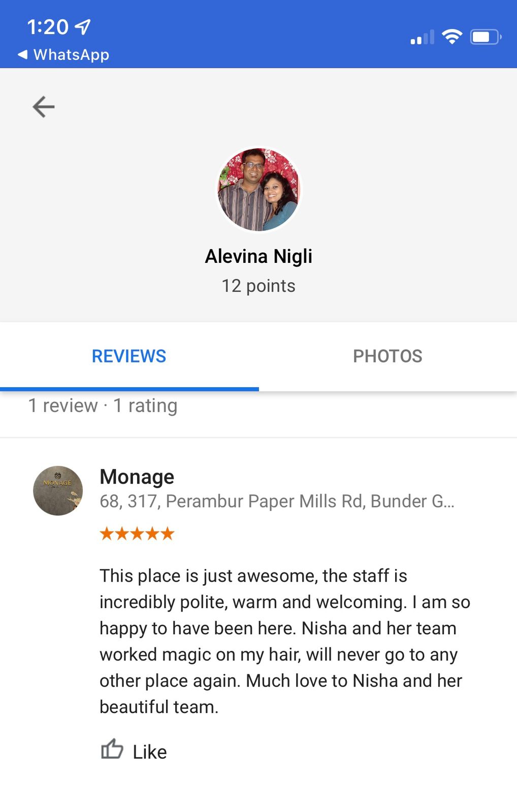Tap the Alevina Nigli name heading
The height and width of the screenshot is (812, 517).
(258, 256)
